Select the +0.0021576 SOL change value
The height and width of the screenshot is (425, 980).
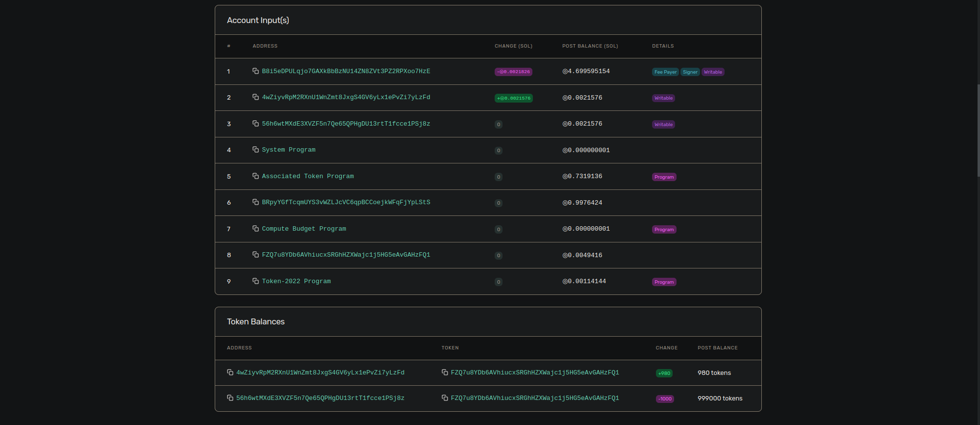pos(514,98)
